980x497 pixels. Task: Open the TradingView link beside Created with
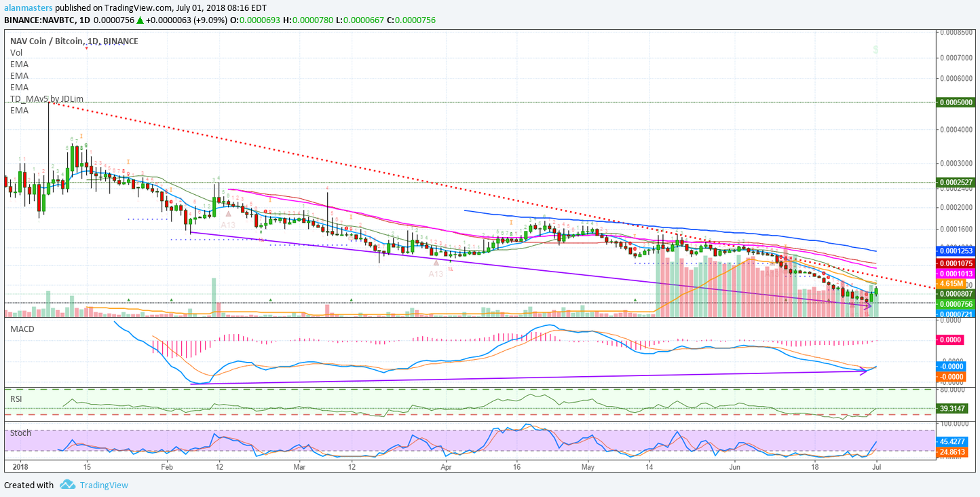tap(104, 485)
